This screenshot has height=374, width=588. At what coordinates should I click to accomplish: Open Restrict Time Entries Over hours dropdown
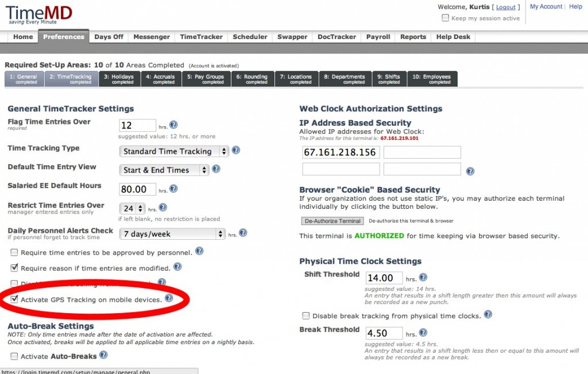coord(133,208)
